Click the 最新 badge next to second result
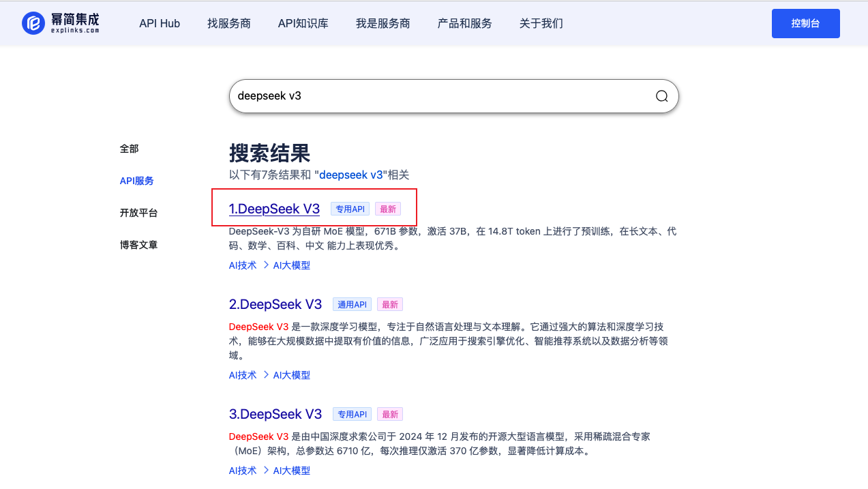868x489 pixels. pos(389,304)
